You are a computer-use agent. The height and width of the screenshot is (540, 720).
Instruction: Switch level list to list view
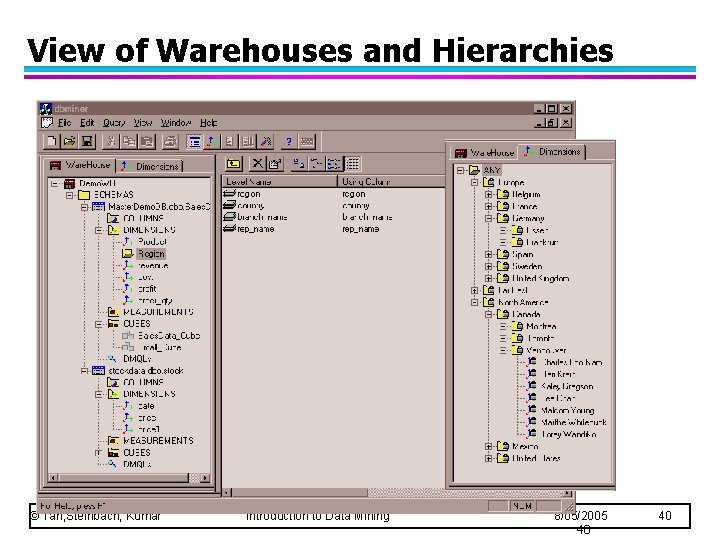coord(334,163)
